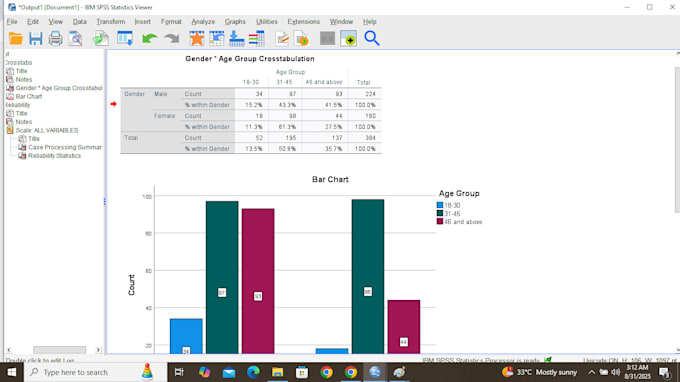Select Reliability Statistics outline item
Screen dimensions: 680x382
[x=55, y=156]
